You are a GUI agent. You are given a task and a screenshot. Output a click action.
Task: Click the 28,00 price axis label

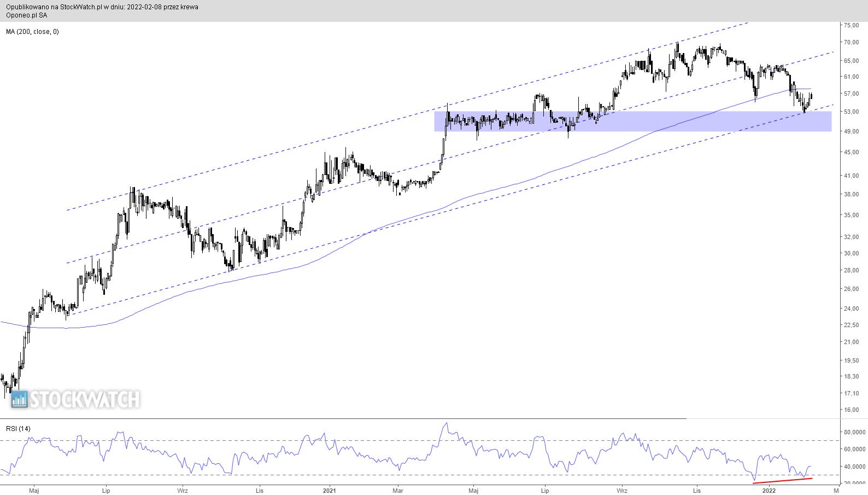[x=851, y=270]
